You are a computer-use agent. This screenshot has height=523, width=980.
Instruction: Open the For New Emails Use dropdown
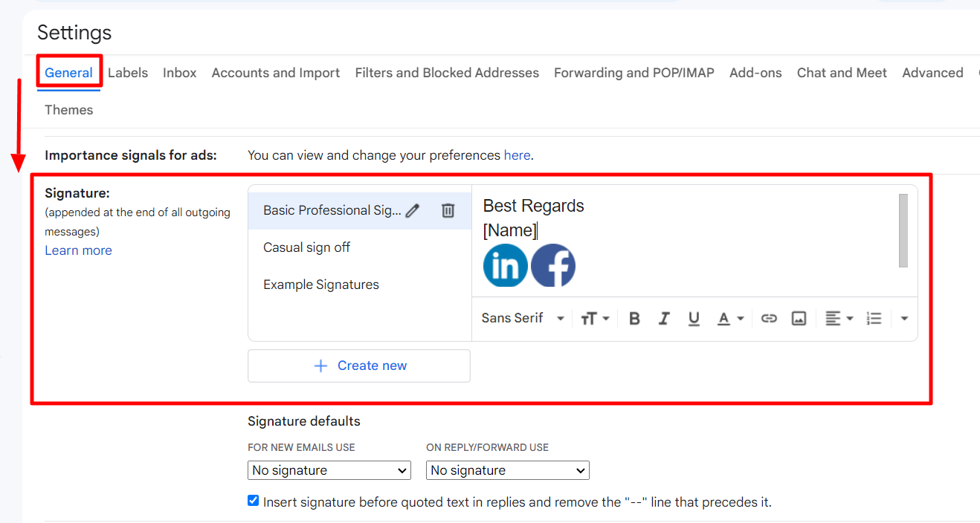coord(329,470)
